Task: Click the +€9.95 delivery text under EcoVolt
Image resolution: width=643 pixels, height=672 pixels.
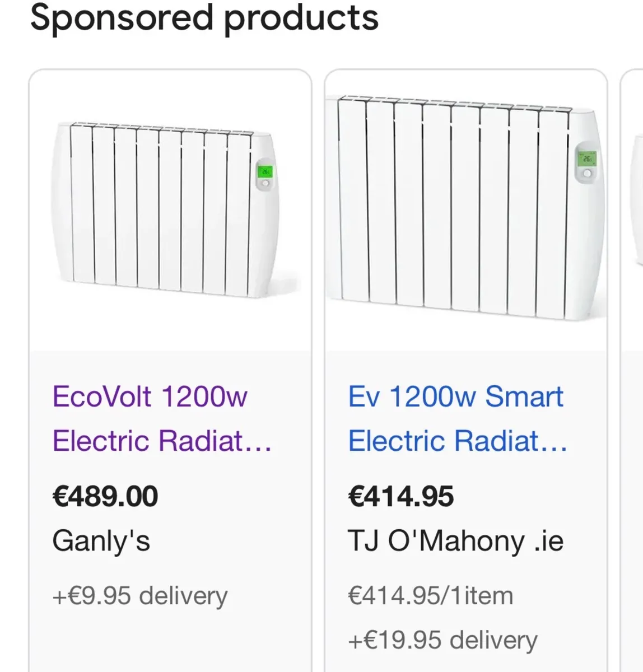Action: (139, 595)
